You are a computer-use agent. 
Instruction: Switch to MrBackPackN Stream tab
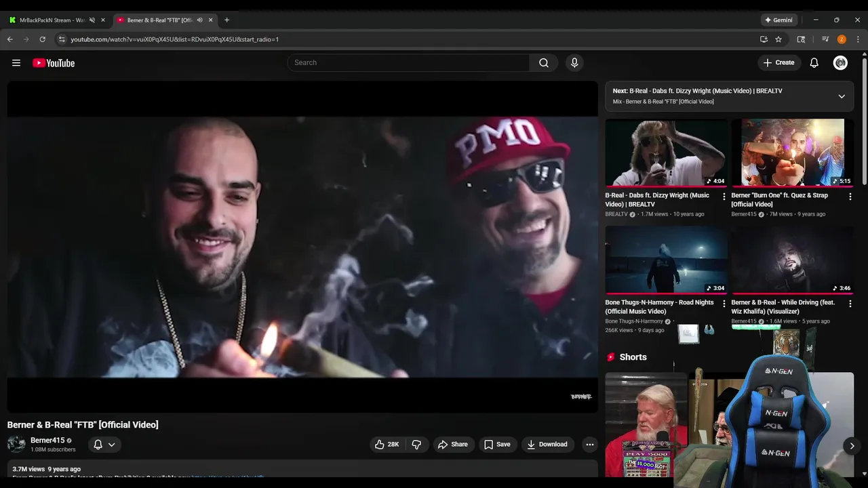point(56,20)
